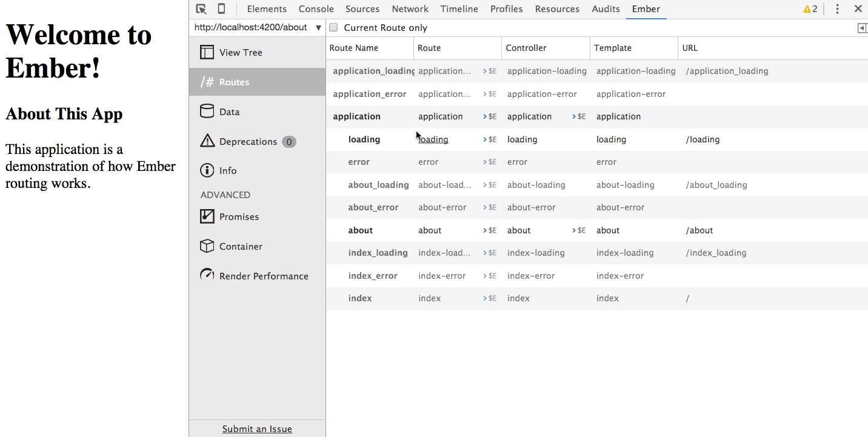
Task: Click the about_loading route name
Action: [x=378, y=185]
